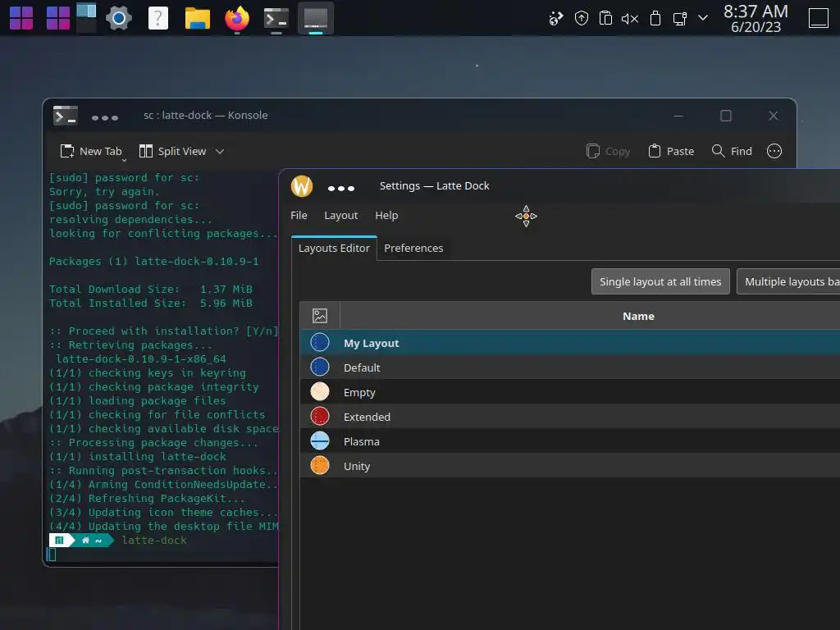
Task: Select the My Layout row
Action: pyautogui.click(x=570, y=343)
